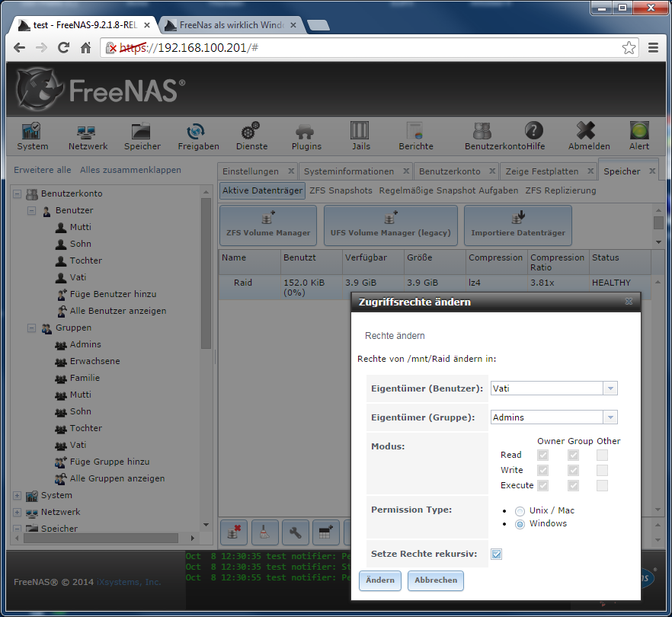672x617 pixels.
Task: Click the Alles zusammenklappen link
Action: (x=130, y=170)
